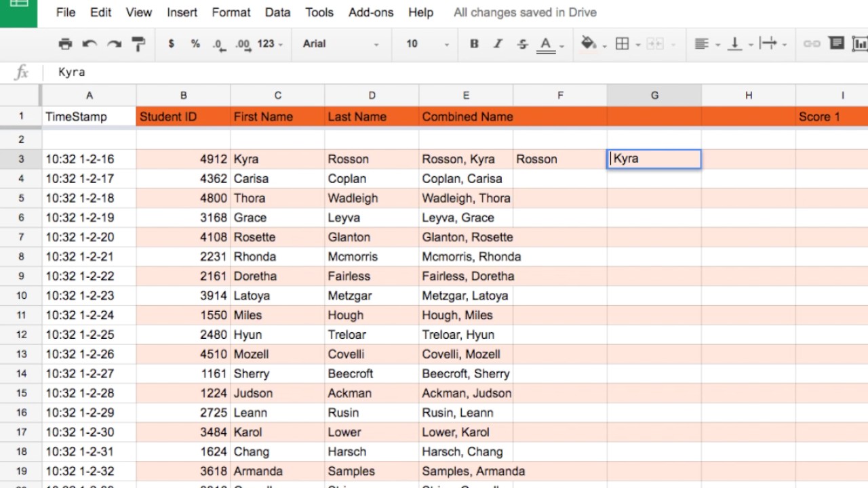This screenshot has width=868, height=488.
Task: Open the File menu
Action: [x=66, y=12]
